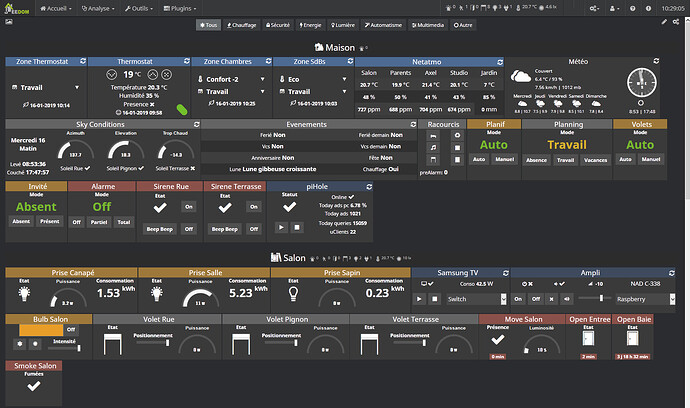
Task: Set Alarme mode to Total
Action: pyautogui.click(x=124, y=222)
